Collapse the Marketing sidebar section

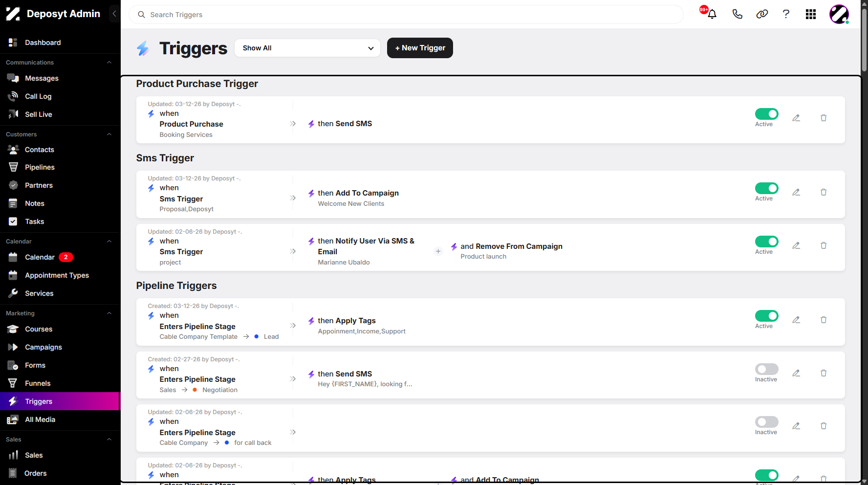[109, 313]
